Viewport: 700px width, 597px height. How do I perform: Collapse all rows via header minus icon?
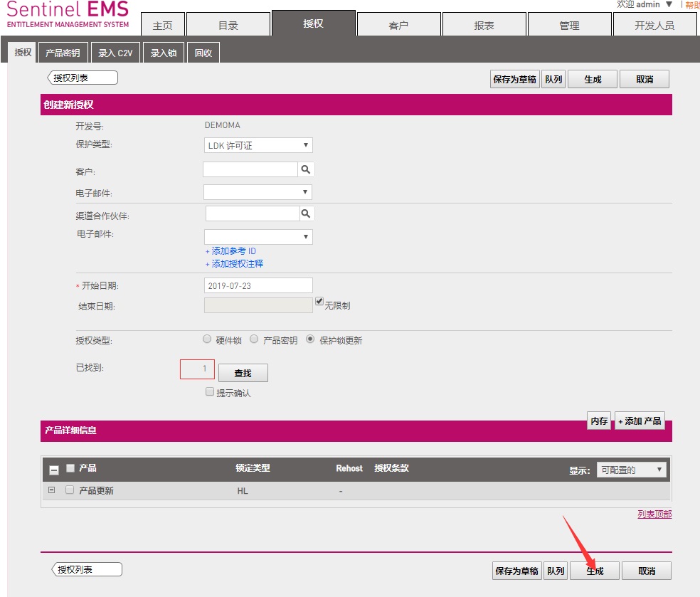54,470
